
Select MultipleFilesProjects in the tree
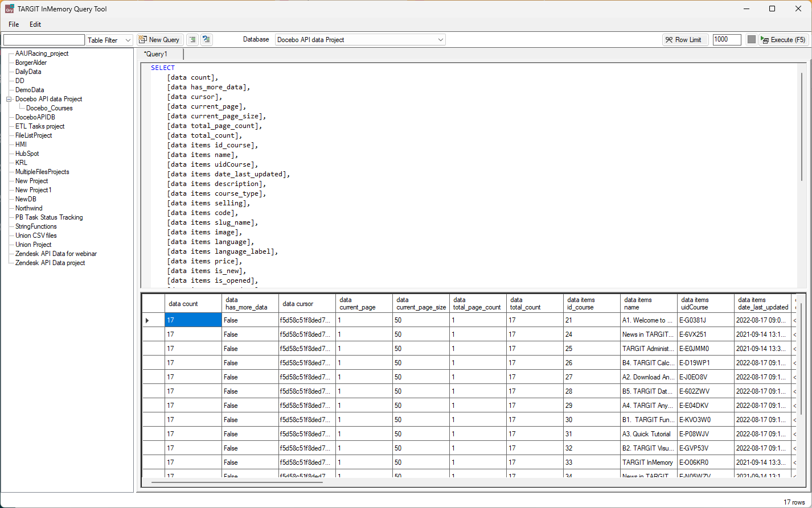pyautogui.click(x=42, y=172)
